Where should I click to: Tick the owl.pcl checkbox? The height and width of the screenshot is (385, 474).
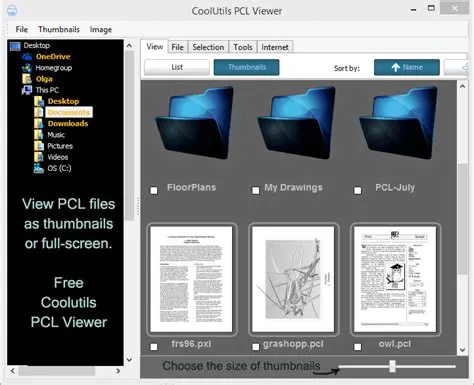358,347
